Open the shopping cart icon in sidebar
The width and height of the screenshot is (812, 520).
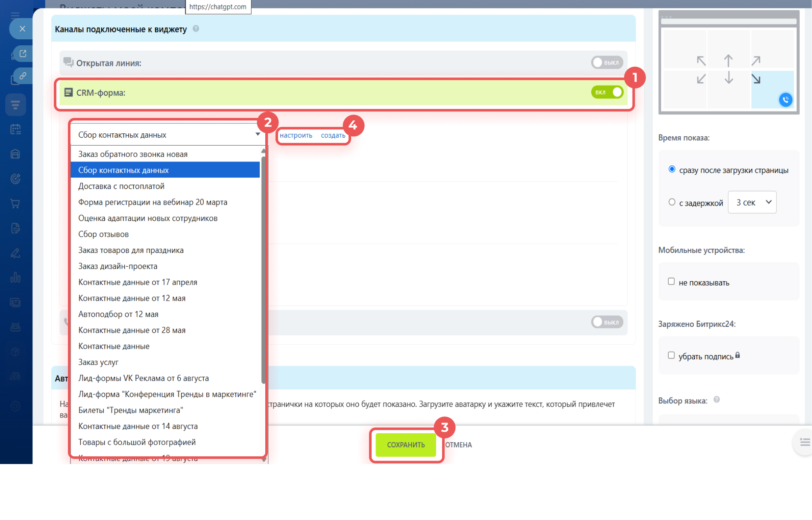(15, 203)
